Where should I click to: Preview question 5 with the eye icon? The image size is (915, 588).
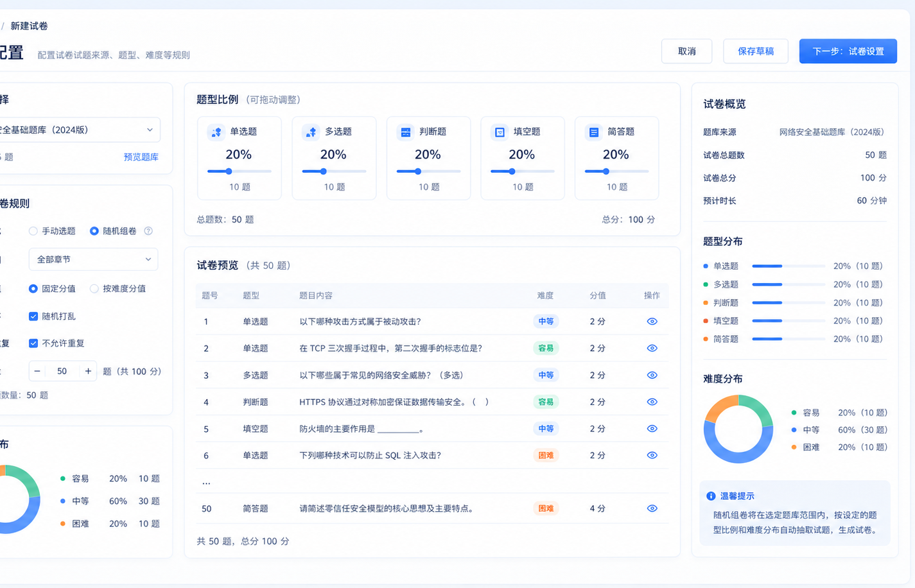(652, 429)
